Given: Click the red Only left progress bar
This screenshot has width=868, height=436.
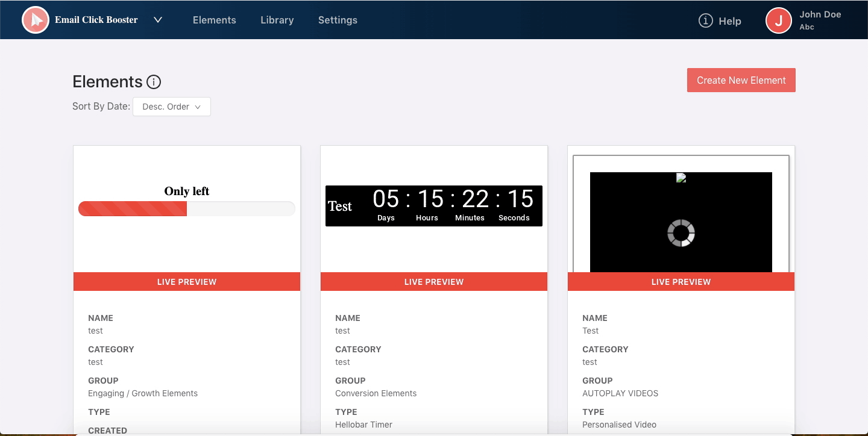Looking at the screenshot, I should click(133, 208).
